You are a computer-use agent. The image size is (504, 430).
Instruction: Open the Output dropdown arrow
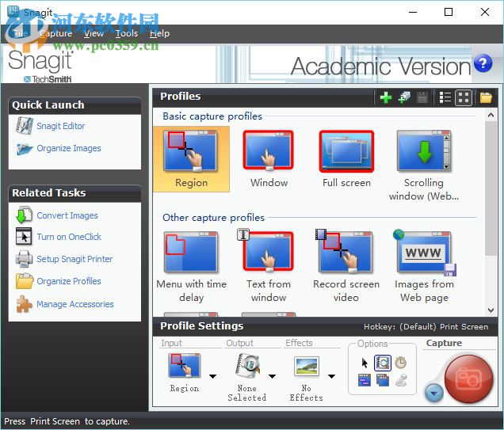tap(273, 376)
